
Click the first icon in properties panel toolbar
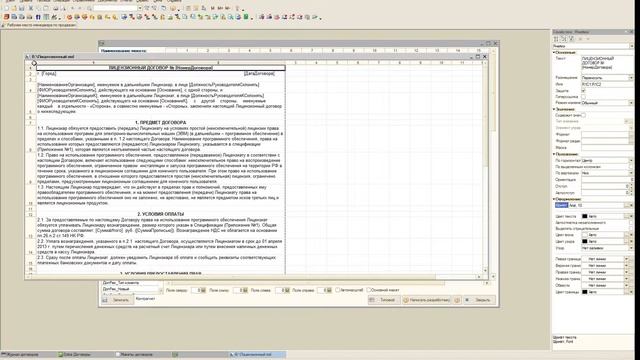556,39
